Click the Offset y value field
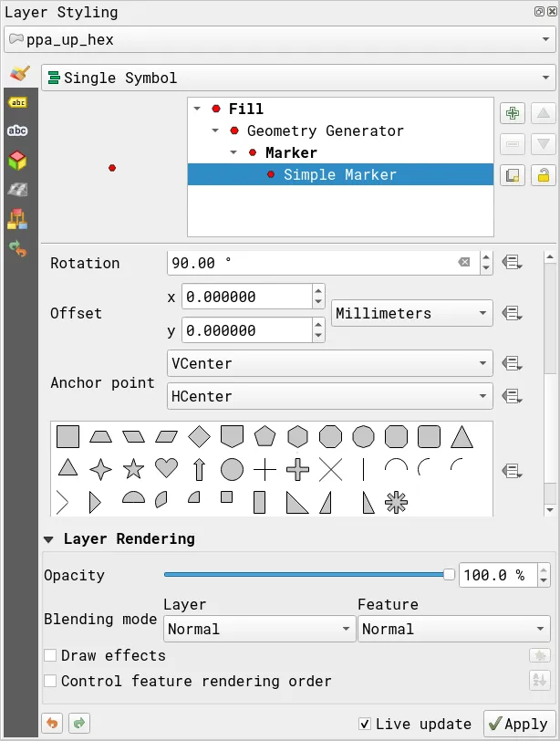 (247, 329)
